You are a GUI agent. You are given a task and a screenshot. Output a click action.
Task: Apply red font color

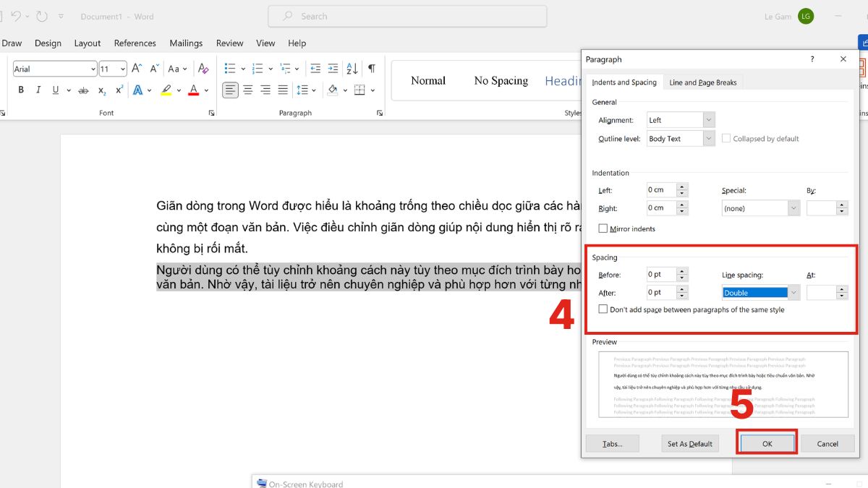[x=193, y=90]
